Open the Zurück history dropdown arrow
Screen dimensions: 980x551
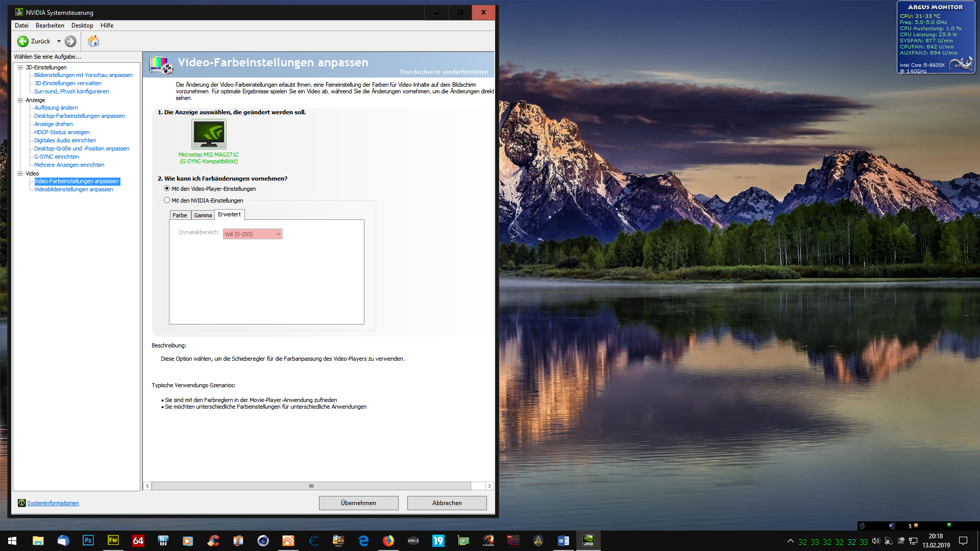click(59, 41)
